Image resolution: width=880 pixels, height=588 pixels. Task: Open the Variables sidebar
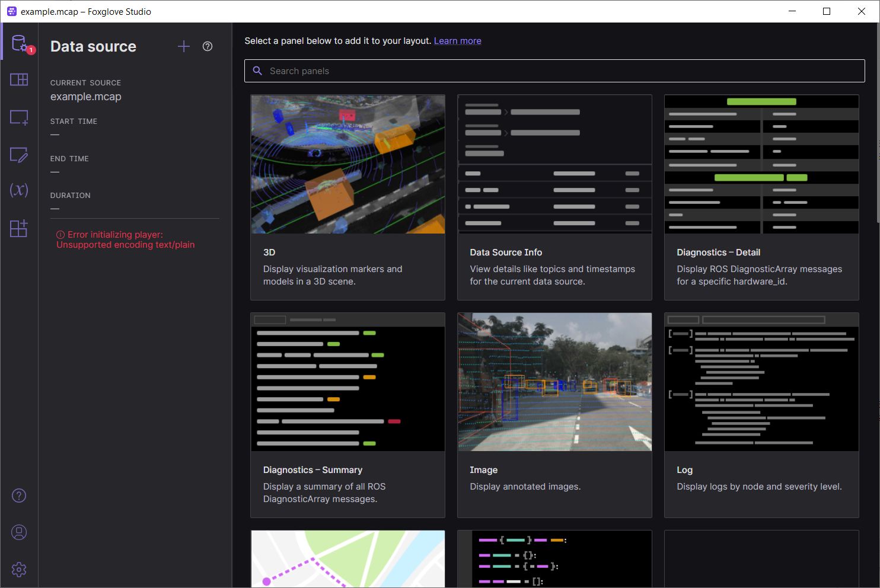tap(19, 191)
